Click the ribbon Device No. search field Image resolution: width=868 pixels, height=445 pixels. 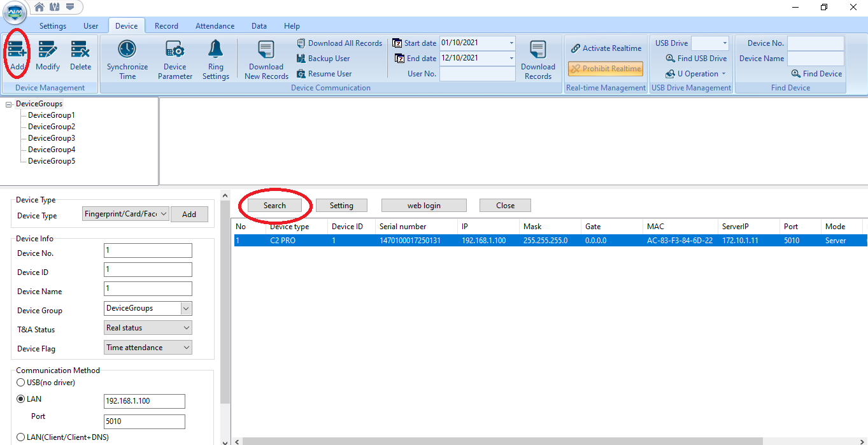(x=816, y=43)
